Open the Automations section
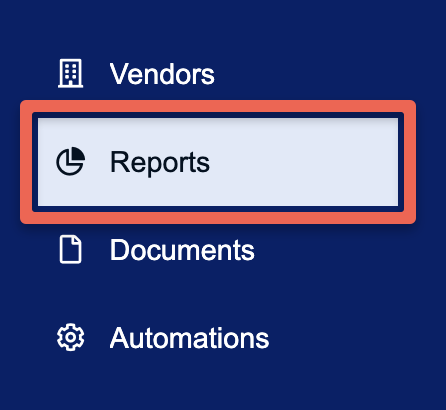 (x=218, y=337)
